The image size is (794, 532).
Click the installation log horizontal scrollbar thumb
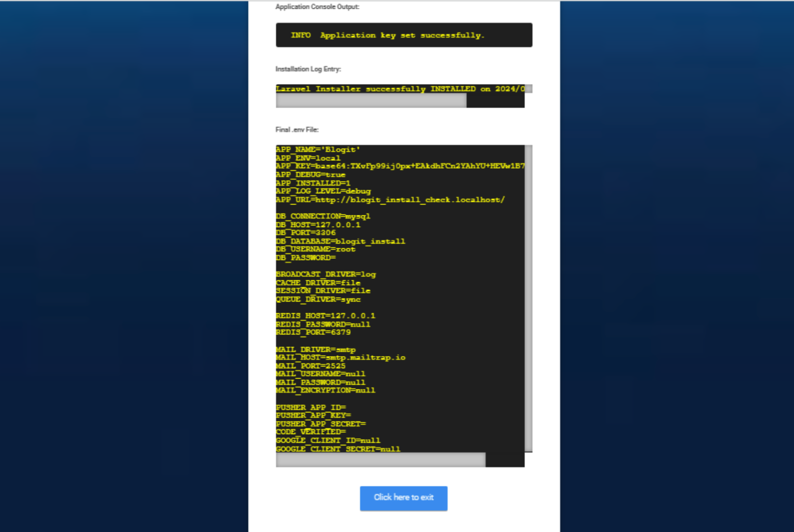371,100
